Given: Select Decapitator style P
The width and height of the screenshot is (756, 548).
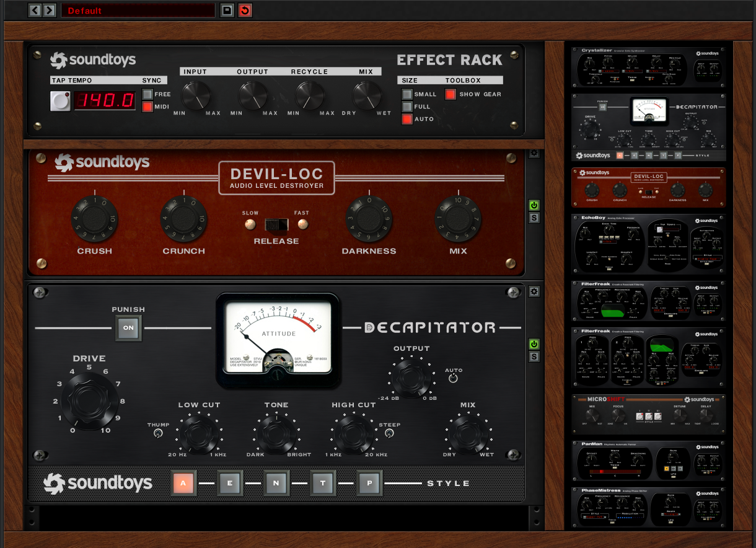Looking at the screenshot, I should pos(369,483).
